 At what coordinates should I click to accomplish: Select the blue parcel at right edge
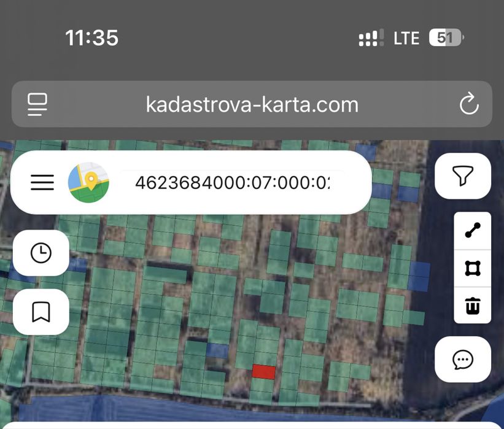[419, 277]
